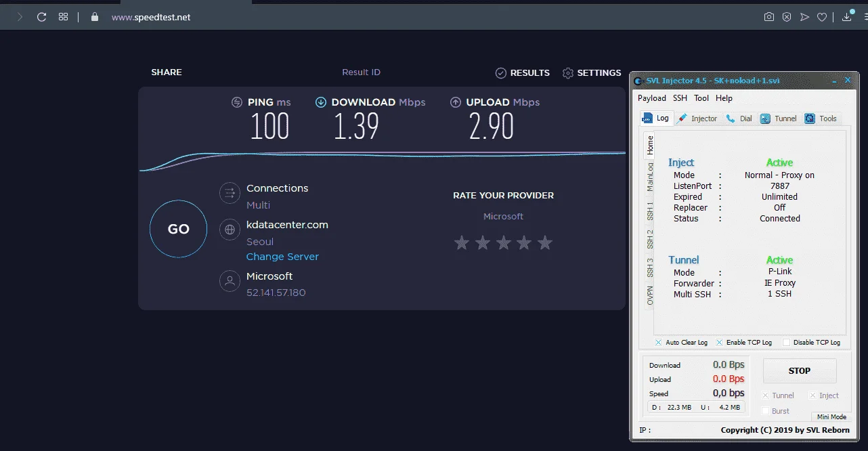This screenshot has height=451, width=868.
Task: Select the vertical OVPN tab
Action: tap(649, 295)
